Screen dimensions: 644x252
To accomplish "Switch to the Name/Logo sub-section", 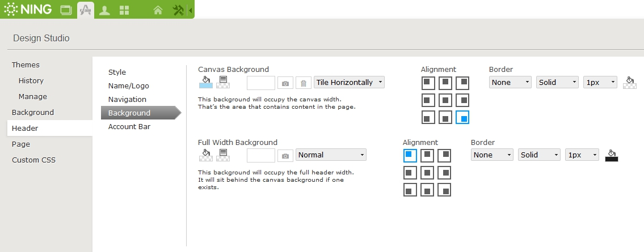I will pyautogui.click(x=129, y=86).
